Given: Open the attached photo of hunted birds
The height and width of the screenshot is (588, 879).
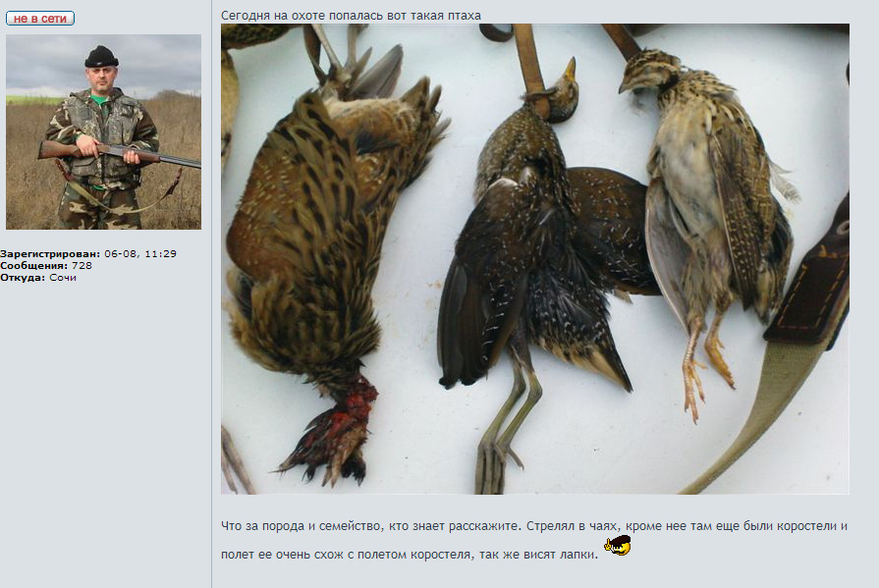Looking at the screenshot, I should pyautogui.click(x=535, y=259).
